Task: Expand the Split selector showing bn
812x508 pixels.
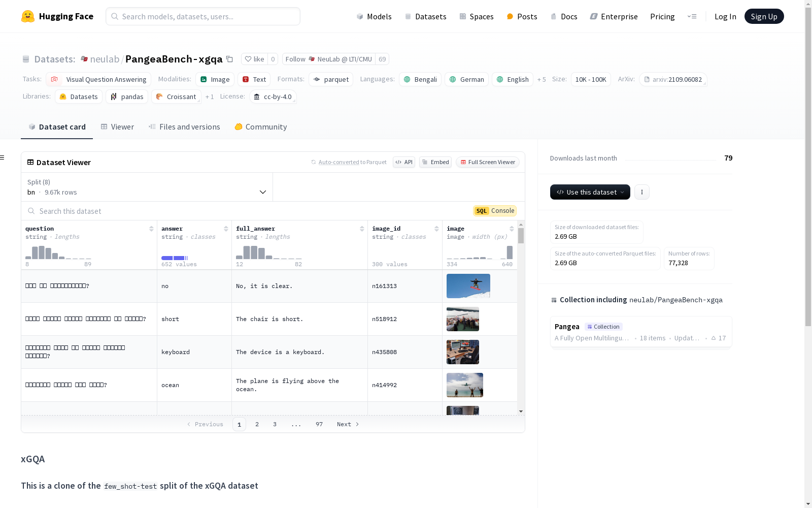Action: pos(147,187)
